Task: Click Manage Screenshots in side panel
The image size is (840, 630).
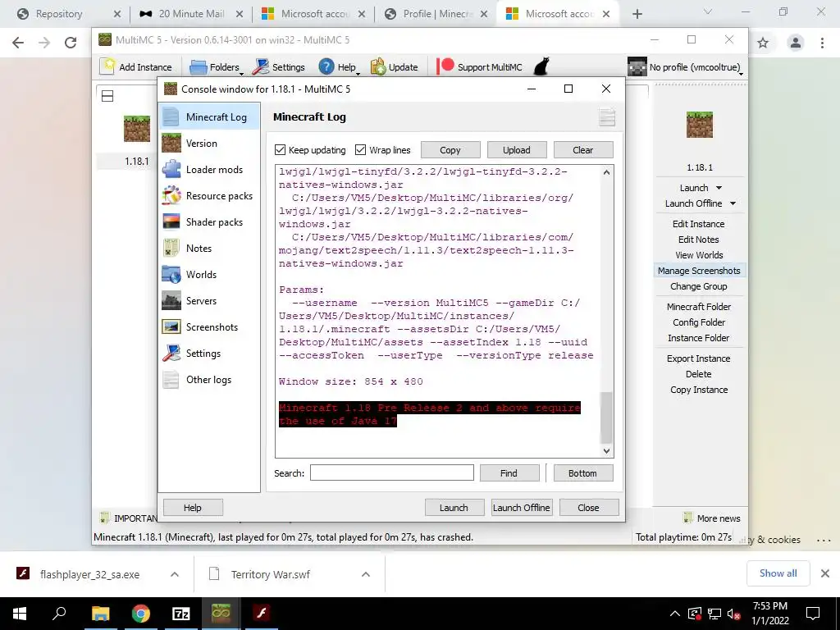Action: pyautogui.click(x=699, y=271)
